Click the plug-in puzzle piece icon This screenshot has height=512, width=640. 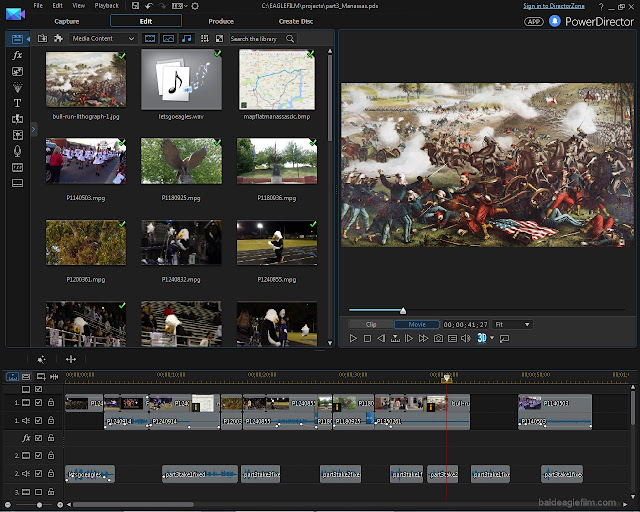[x=59, y=39]
